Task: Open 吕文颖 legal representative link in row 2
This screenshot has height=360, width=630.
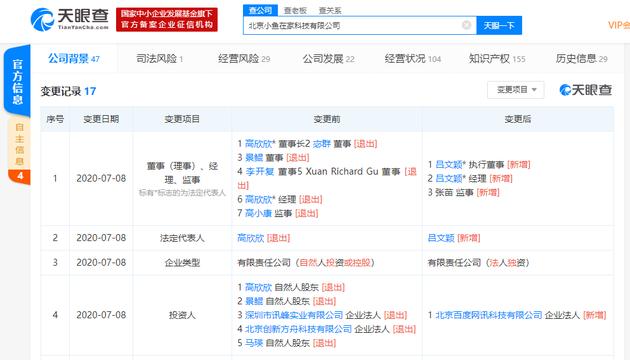Action: 441,238
